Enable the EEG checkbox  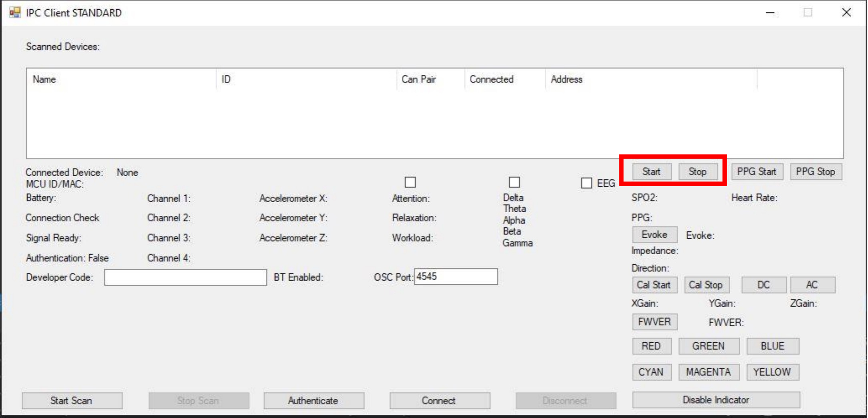[586, 183]
